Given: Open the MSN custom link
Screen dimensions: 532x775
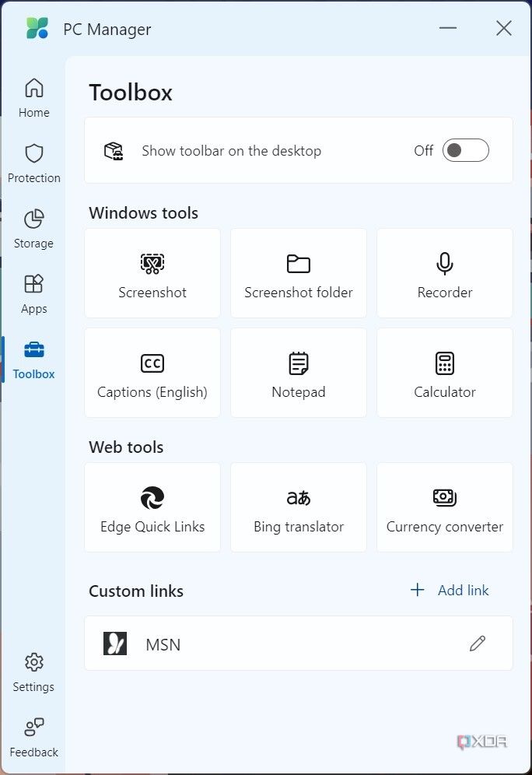Looking at the screenshot, I should (x=299, y=643).
